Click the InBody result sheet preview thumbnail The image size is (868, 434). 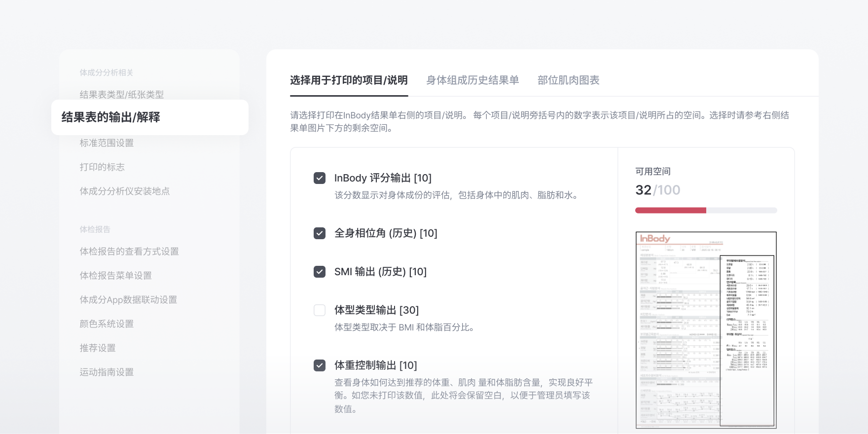(706, 330)
